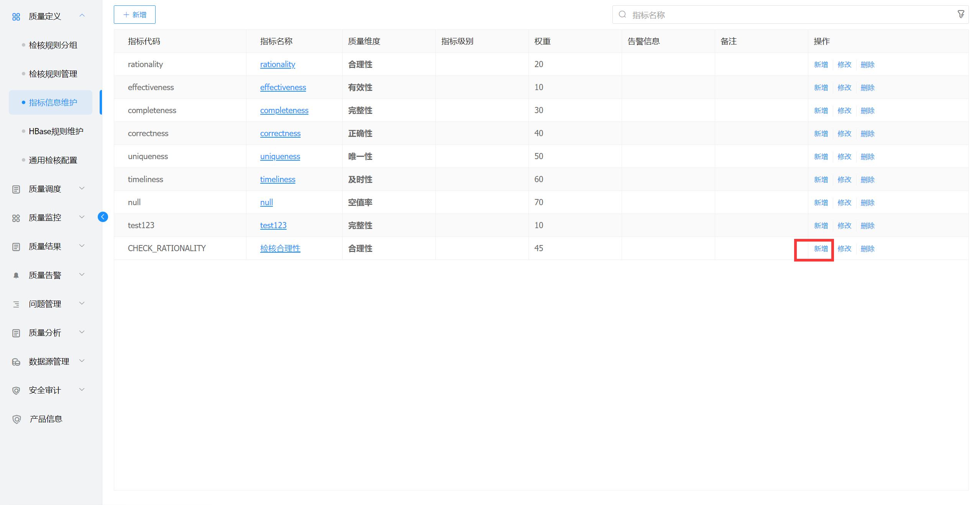Expand the 质量分析 chevron
The width and height of the screenshot is (980, 505).
[x=82, y=332]
